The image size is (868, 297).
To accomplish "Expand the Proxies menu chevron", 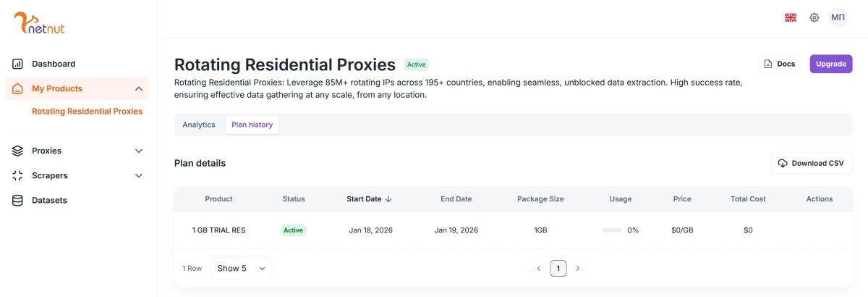I will 139,151.
